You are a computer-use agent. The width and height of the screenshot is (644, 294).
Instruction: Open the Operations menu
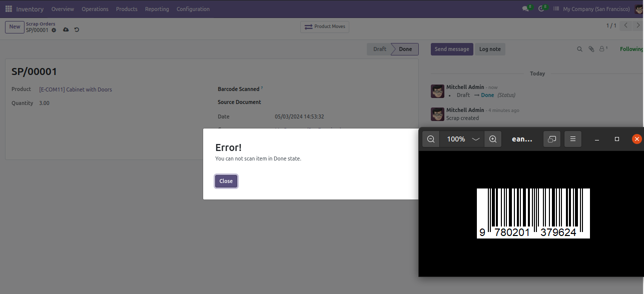pyautogui.click(x=95, y=9)
